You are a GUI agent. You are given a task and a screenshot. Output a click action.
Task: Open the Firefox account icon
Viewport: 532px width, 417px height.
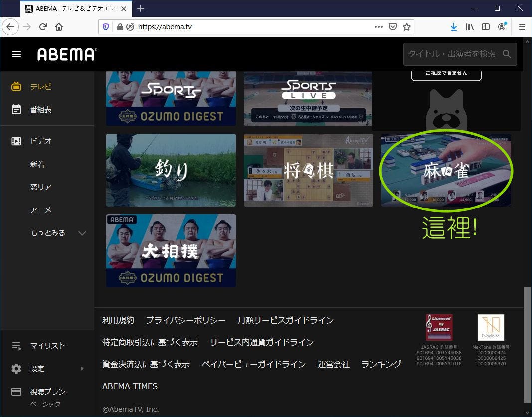[502, 27]
